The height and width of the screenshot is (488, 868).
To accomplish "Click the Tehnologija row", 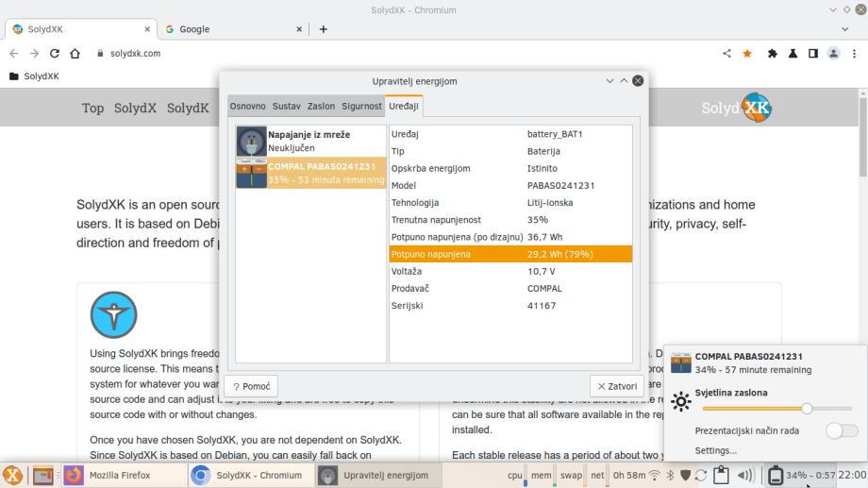I will pos(510,202).
